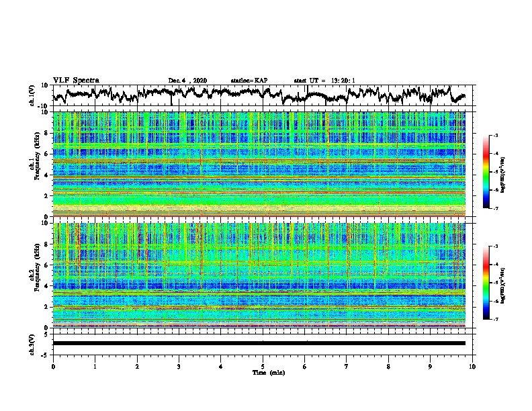Click the "2" kHz tick of ch.1 spectrogram
This screenshot has height=411, width=532.
pyautogui.click(x=48, y=196)
